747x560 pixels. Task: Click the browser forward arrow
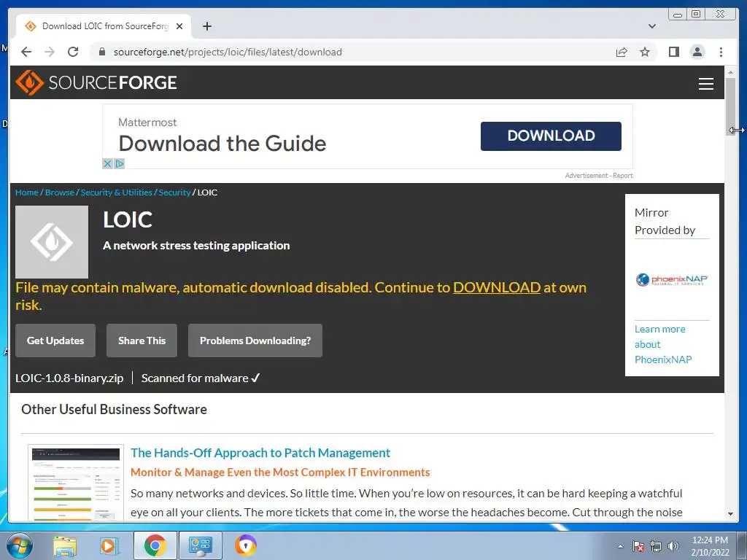click(x=50, y=52)
